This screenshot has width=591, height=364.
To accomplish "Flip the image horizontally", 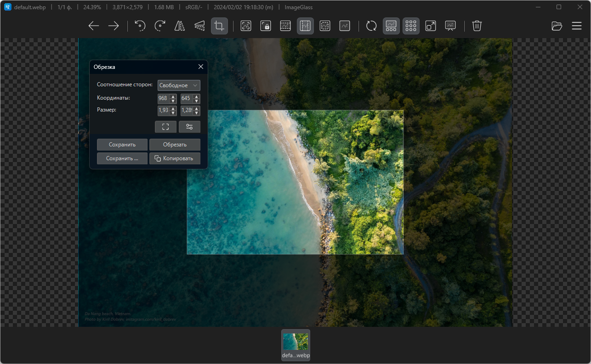I will click(x=180, y=26).
